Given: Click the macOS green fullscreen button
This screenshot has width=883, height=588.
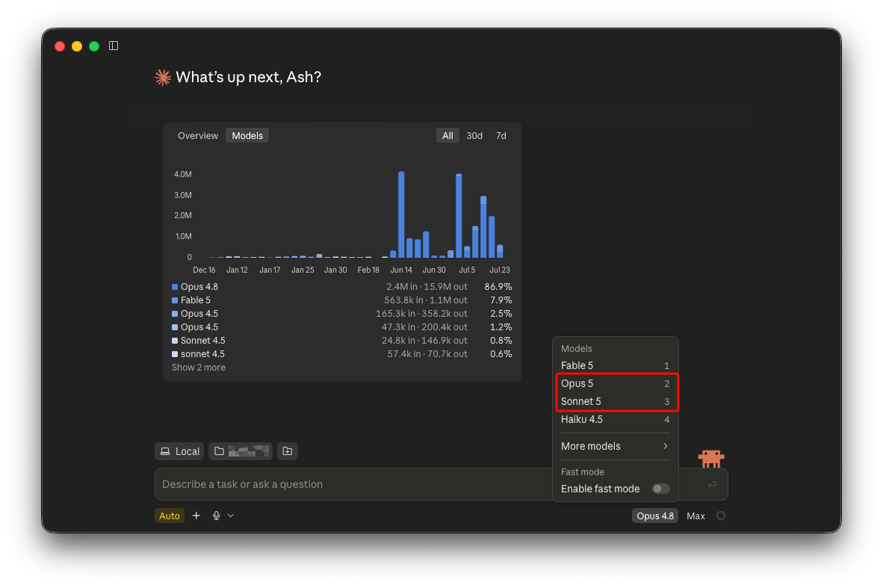Looking at the screenshot, I should tap(94, 46).
